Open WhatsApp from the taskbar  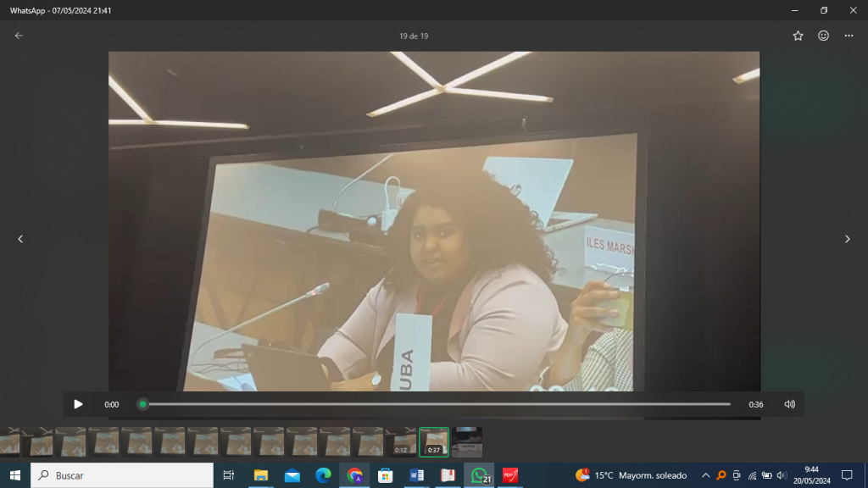click(x=479, y=475)
